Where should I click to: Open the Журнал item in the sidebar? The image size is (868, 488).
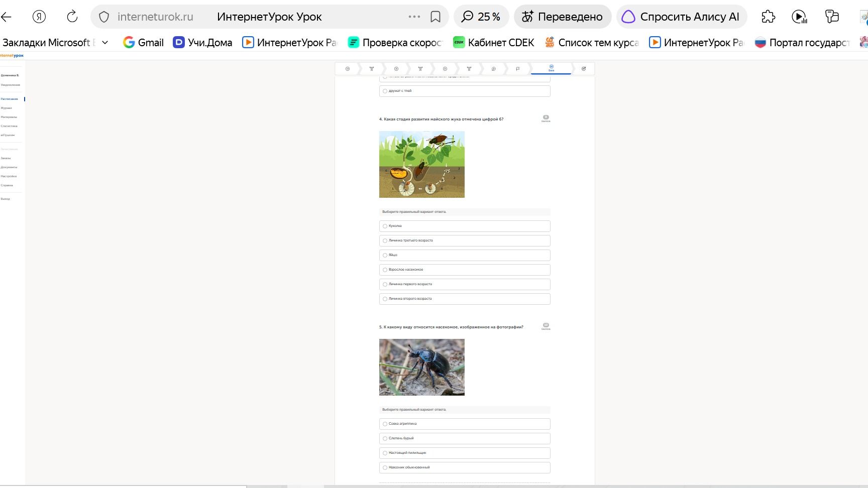(x=7, y=108)
